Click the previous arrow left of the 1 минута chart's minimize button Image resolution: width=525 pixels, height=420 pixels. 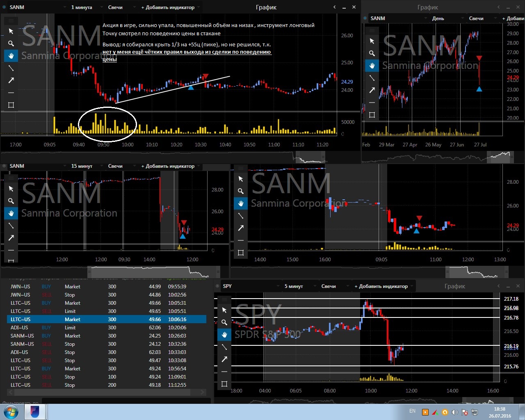click(x=335, y=7)
